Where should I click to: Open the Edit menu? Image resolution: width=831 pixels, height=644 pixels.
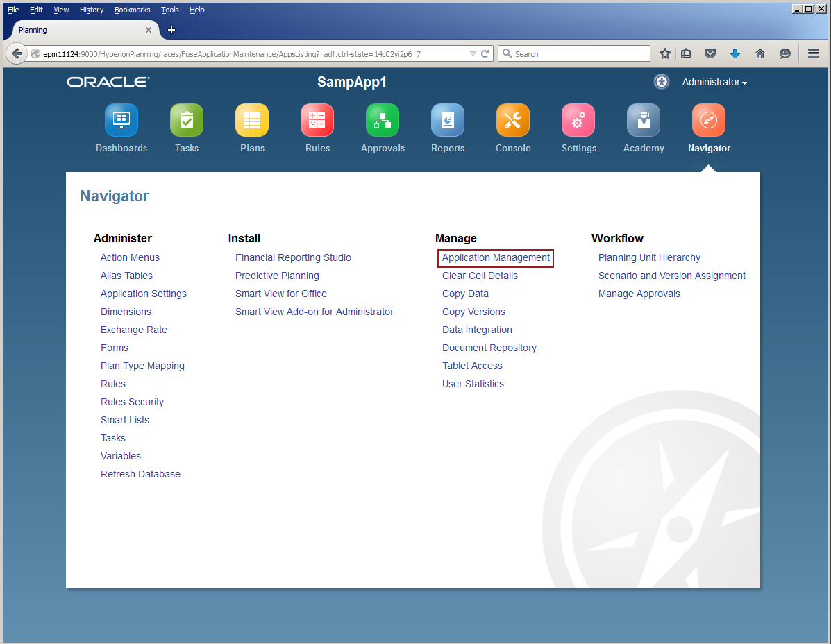pos(36,10)
